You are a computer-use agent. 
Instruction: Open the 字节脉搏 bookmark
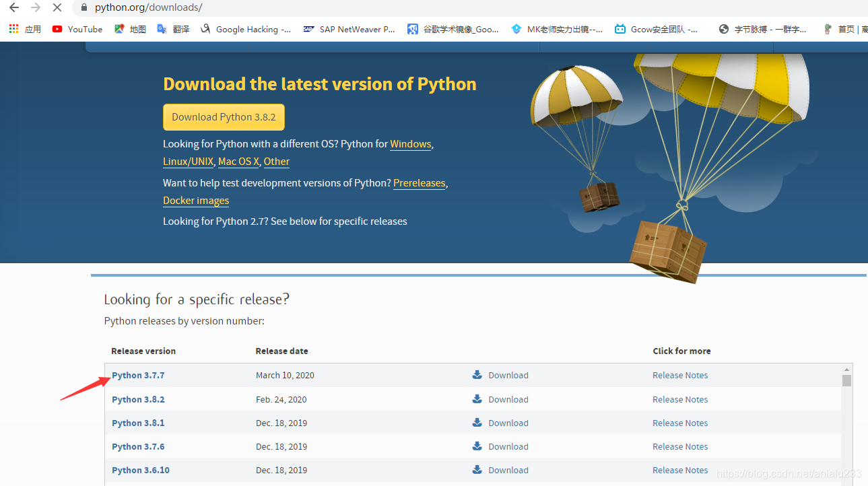click(x=762, y=29)
